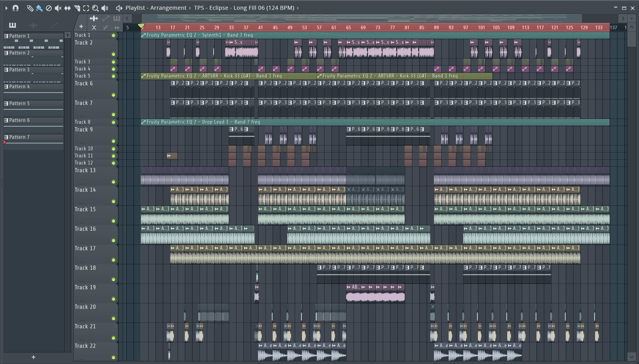639x364 pixels.
Task: Select Pattern 4 in the picker
Action: 33,87
